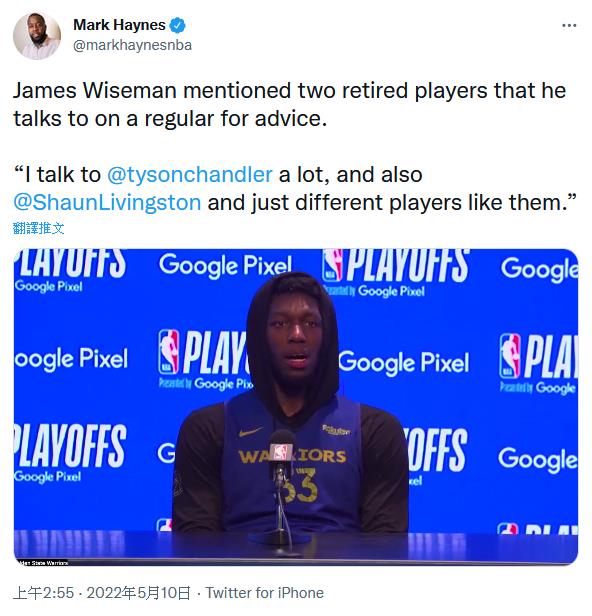Image resolution: width=592 pixels, height=616 pixels.
Task: Click the Golden State Warriors video caption
Action: point(43,563)
